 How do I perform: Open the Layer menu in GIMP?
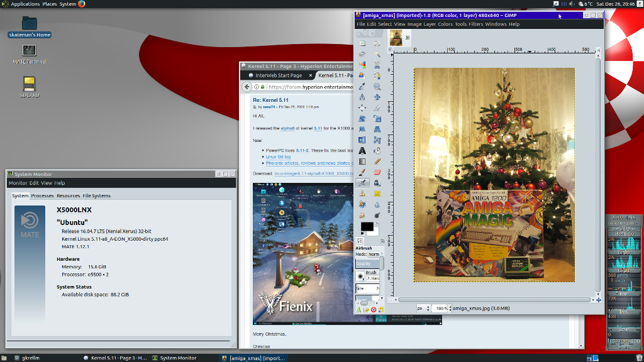[429, 25]
